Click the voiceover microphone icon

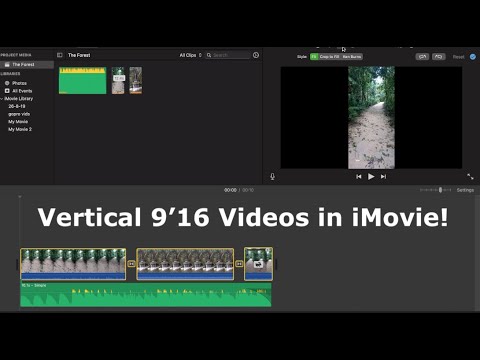point(272,176)
